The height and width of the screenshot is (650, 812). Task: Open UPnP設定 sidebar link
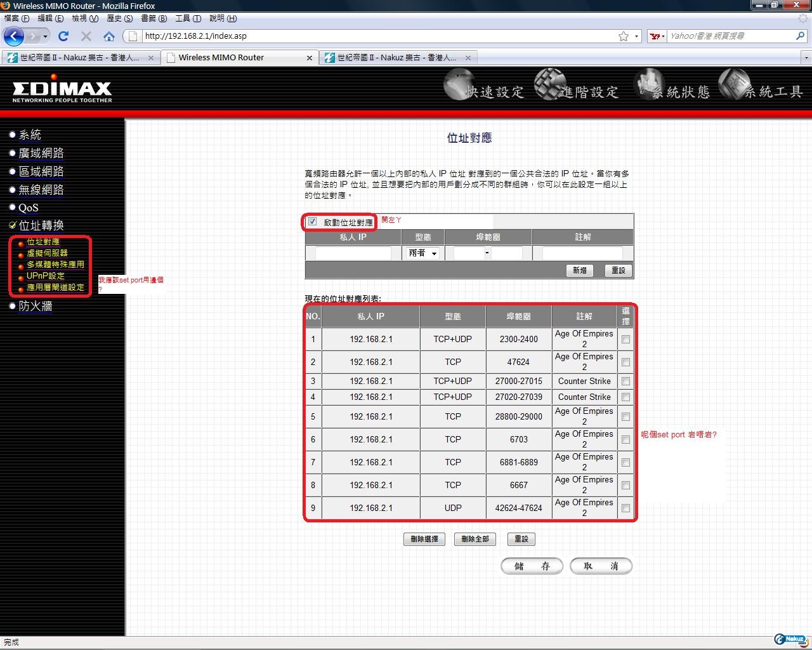pyautogui.click(x=45, y=276)
